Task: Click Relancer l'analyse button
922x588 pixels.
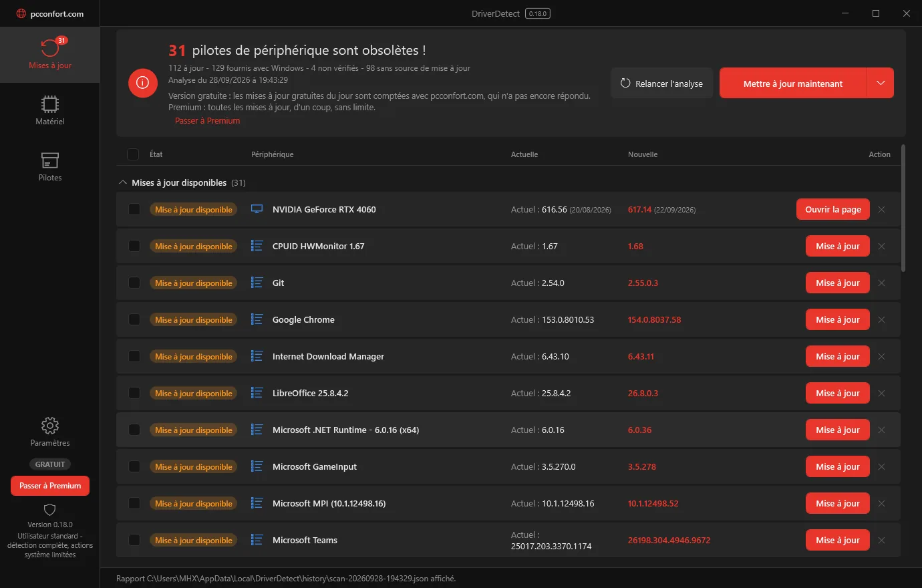Action: pos(661,83)
